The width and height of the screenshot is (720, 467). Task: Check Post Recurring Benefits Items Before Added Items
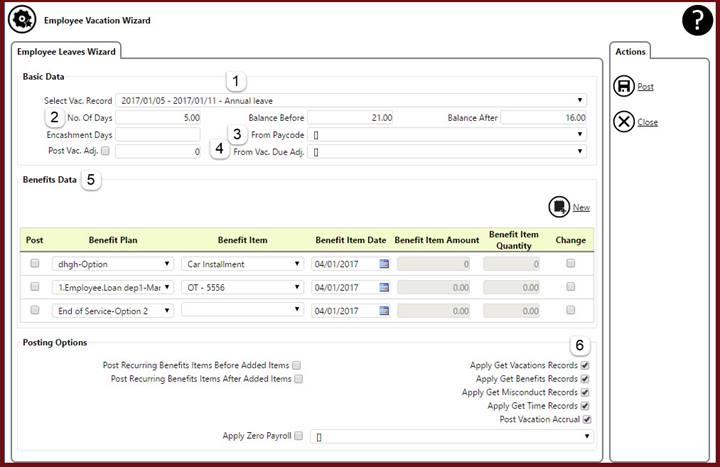[x=296, y=365]
